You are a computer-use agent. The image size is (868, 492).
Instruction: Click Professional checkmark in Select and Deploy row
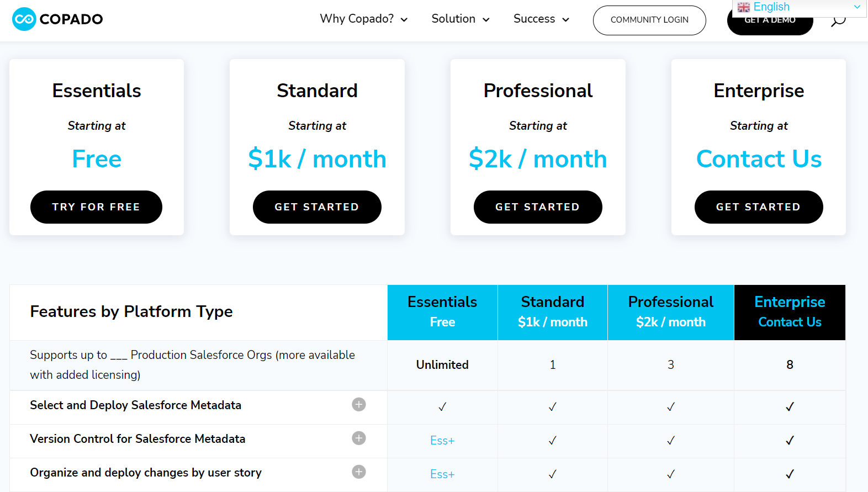click(x=671, y=407)
